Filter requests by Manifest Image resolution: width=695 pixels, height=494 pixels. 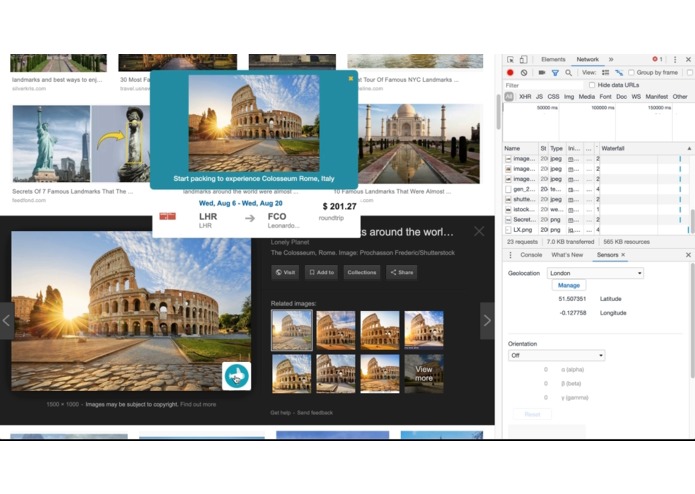(x=656, y=97)
